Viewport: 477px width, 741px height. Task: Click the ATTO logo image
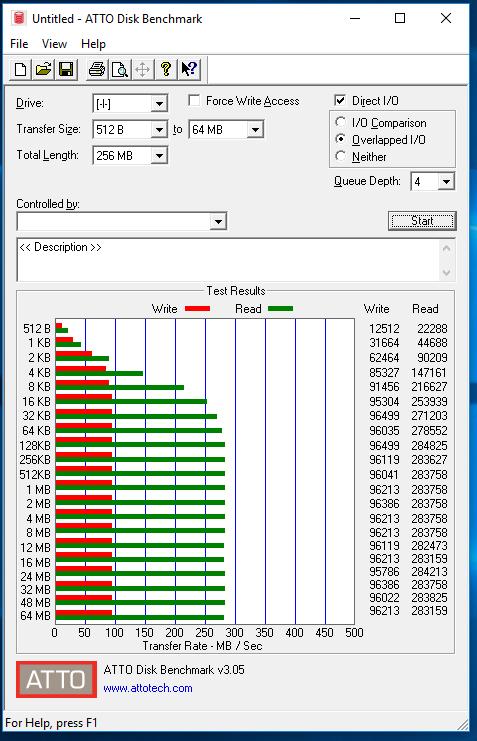coord(56,679)
